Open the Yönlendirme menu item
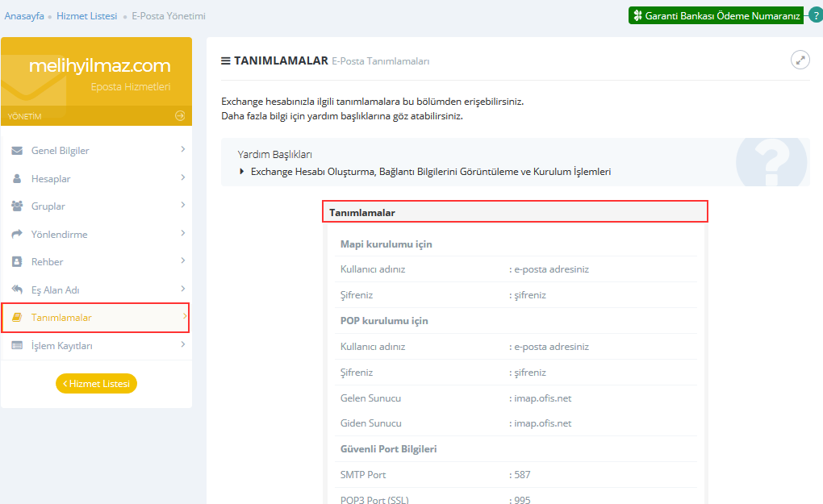This screenshot has width=823, height=504. (59, 235)
